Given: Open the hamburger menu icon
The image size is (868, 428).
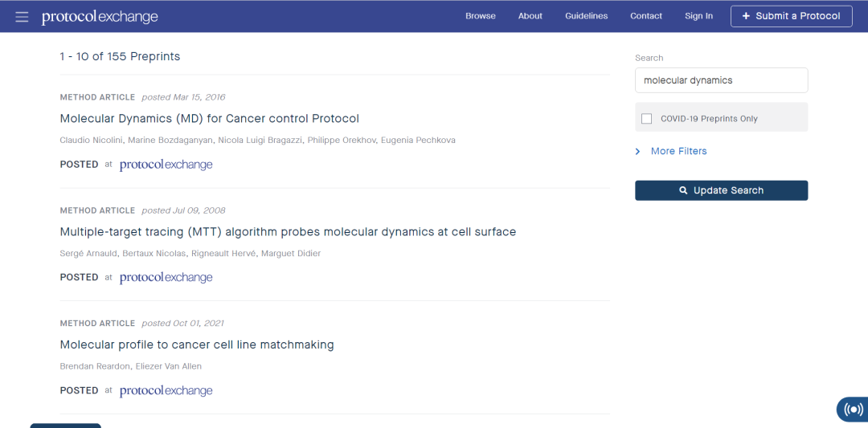Looking at the screenshot, I should tap(22, 17).
